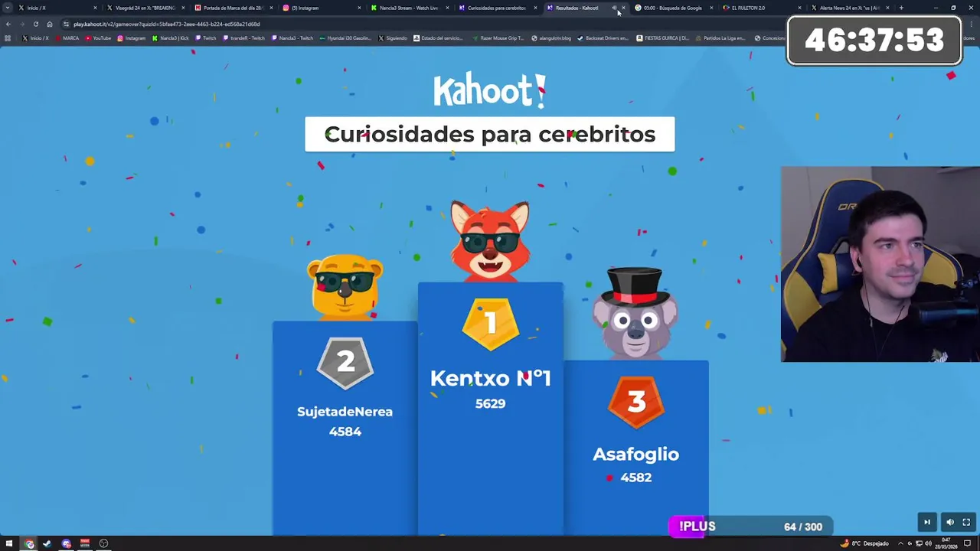Go back with the browser back arrow
Screen dimensions: 980x551
[x=8, y=24]
